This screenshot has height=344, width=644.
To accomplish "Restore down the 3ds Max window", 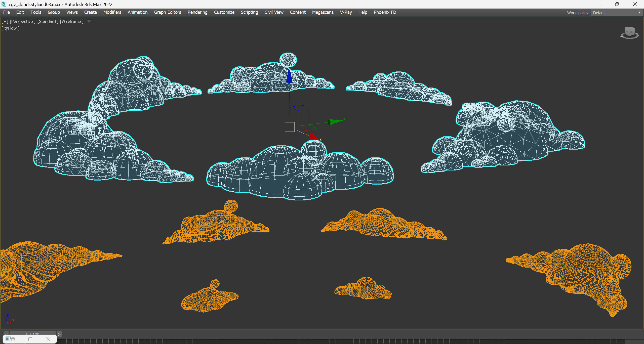I will pyautogui.click(x=617, y=4).
